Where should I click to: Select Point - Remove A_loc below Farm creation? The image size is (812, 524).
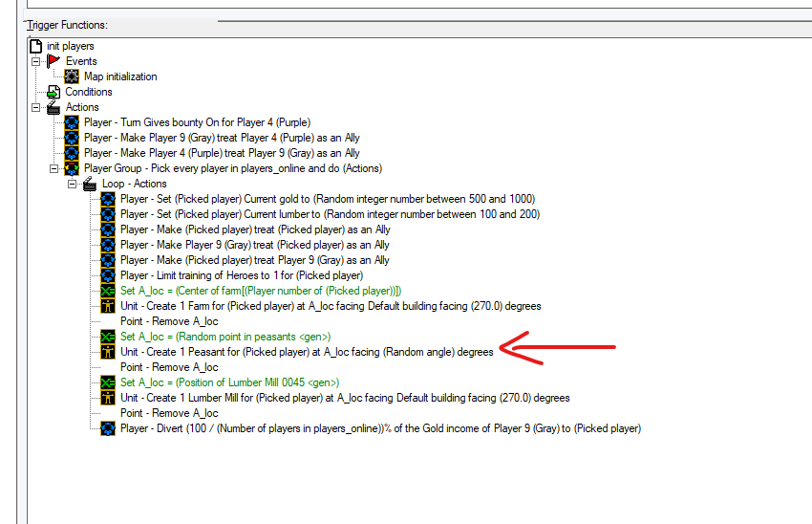pyautogui.click(x=169, y=321)
